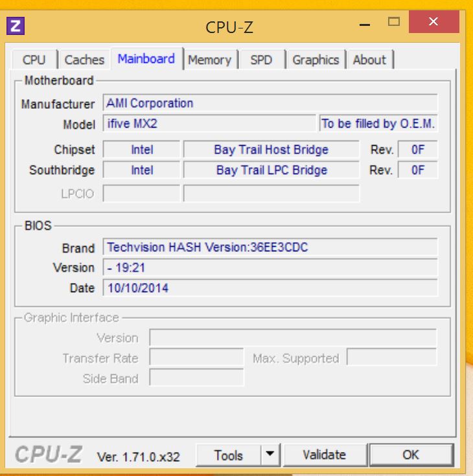Maximize the CPU-Z window

pos(394,22)
